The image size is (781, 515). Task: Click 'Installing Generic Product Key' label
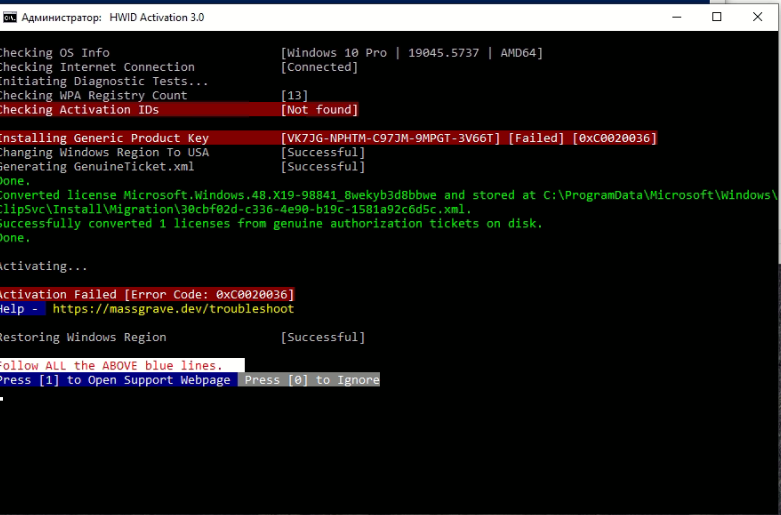click(104, 138)
